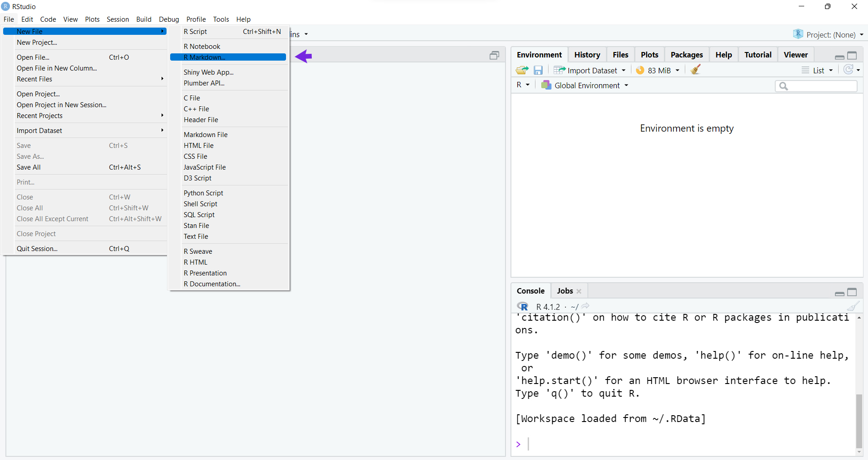Screen dimensions: 868x460
Task: Switch to the Tutorial tab
Action: (758, 55)
